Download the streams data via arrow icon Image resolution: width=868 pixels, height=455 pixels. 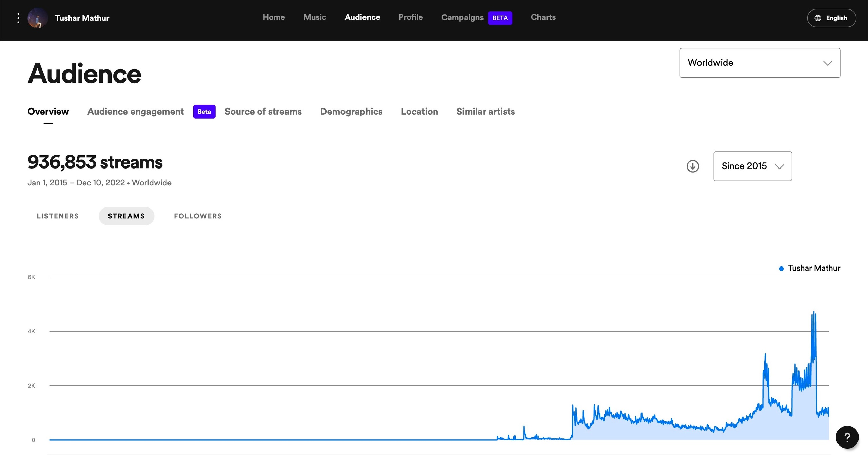tap(693, 166)
